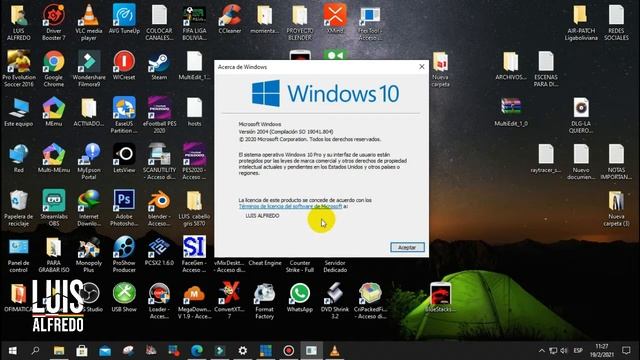This screenshot has width=640, height=360.
Task: Select Este equipo desktop icon
Action: [18, 112]
